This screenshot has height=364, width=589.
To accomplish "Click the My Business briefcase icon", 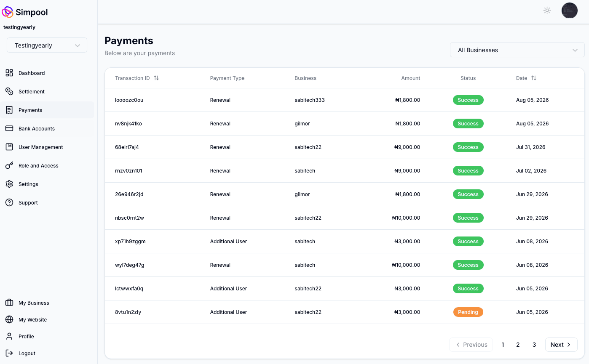I will [x=9, y=303].
